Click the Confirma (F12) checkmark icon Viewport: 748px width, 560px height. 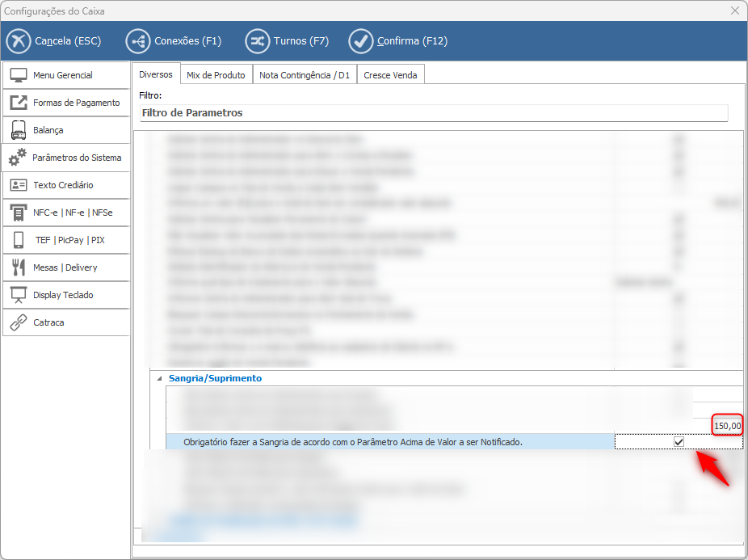click(x=360, y=41)
